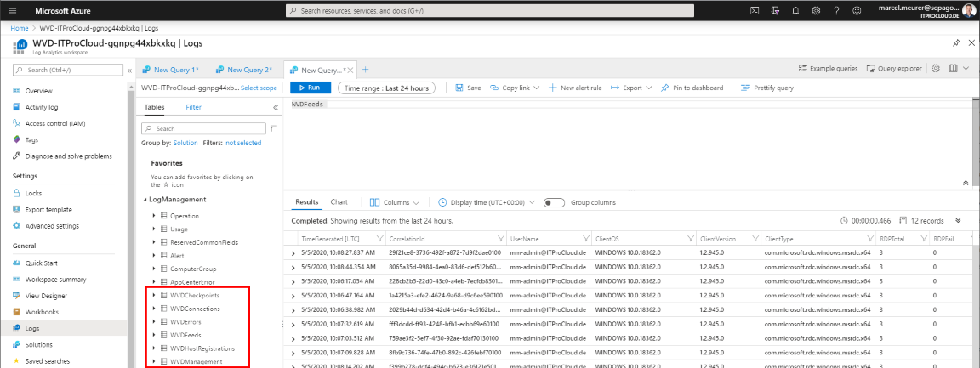980x368 pixels.
Task: Click the left menu Search (Ctrl+/) box
Action: click(67, 71)
